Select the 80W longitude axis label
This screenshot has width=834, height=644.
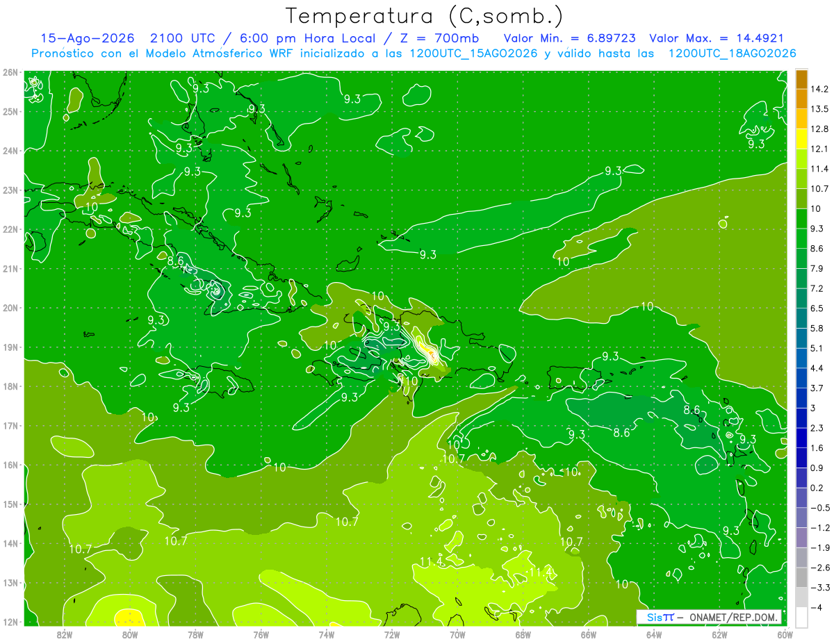130,634
